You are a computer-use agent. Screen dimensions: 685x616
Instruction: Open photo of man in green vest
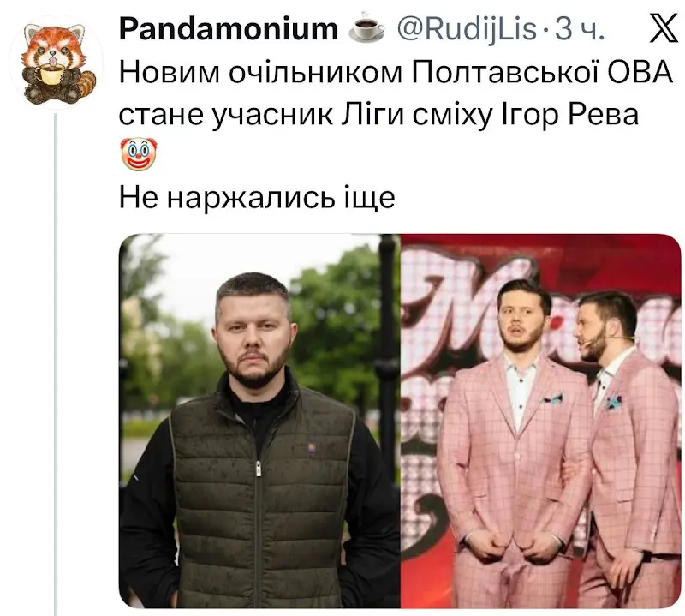[x=259, y=421]
